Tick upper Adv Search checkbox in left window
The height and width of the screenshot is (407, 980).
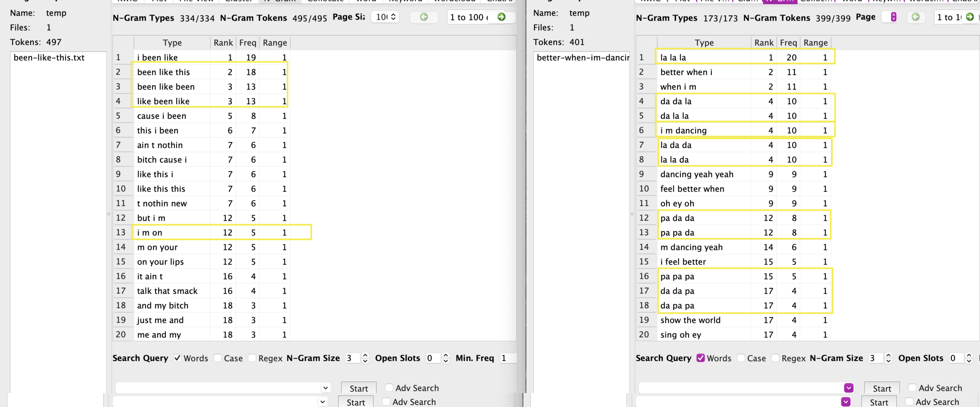click(389, 388)
